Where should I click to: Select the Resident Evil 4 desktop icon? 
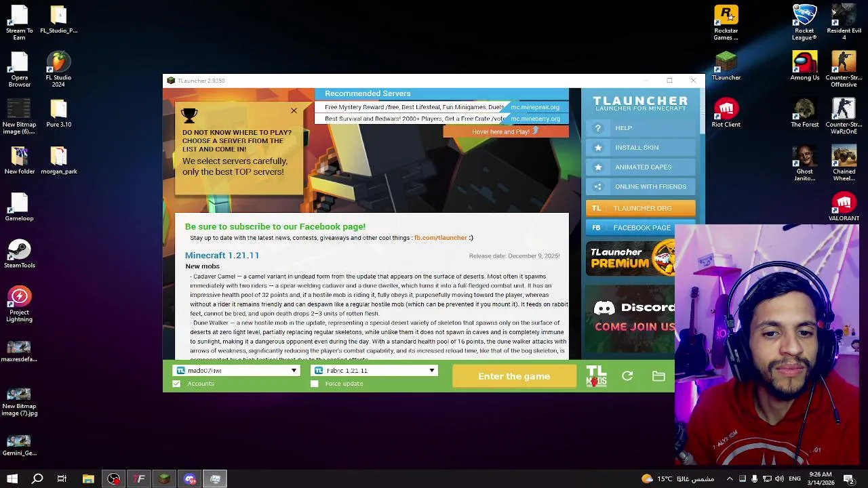[x=844, y=23]
